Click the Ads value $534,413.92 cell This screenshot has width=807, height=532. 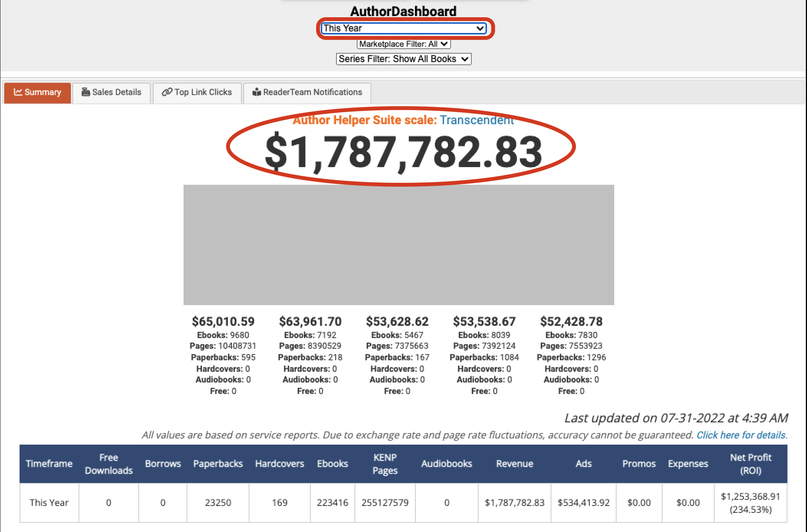click(x=584, y=502)
